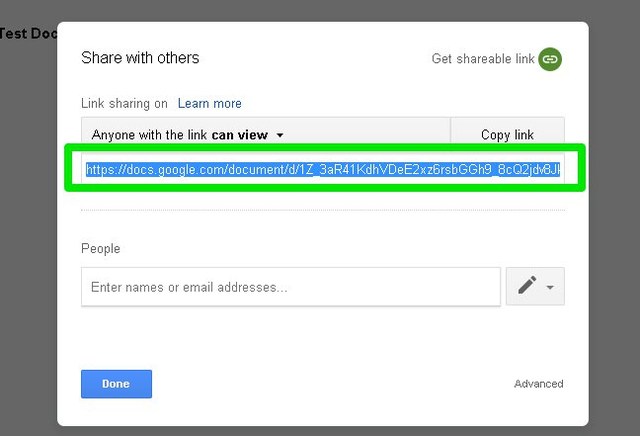Click the bold "can view" permission text
Image resolution: width=640 pixels, height=436 pixels.
[x=239, y=135]
